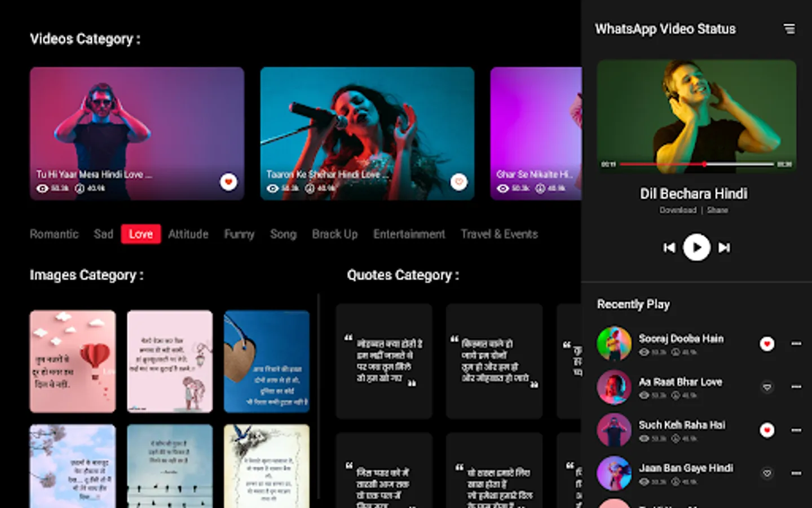Unfavorite Sooraj Dooba Hain
Screen dimensions: 812x508
pyautogui.click(x=767, y=344)
